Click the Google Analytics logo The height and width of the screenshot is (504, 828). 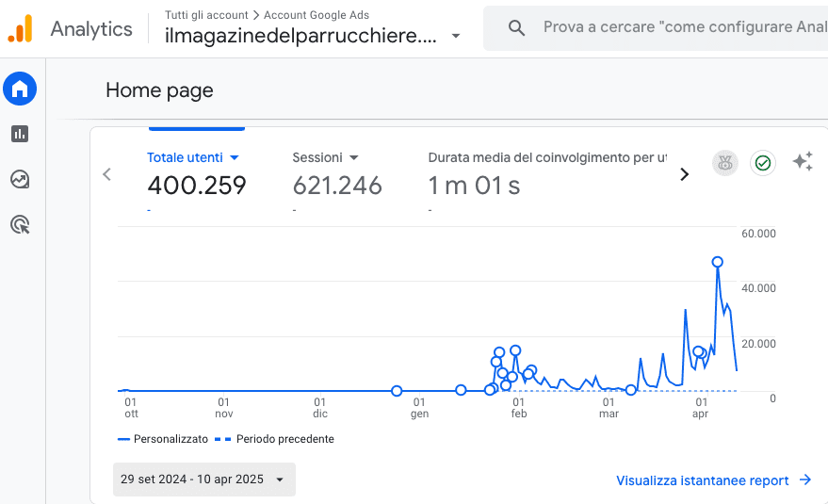21,29
